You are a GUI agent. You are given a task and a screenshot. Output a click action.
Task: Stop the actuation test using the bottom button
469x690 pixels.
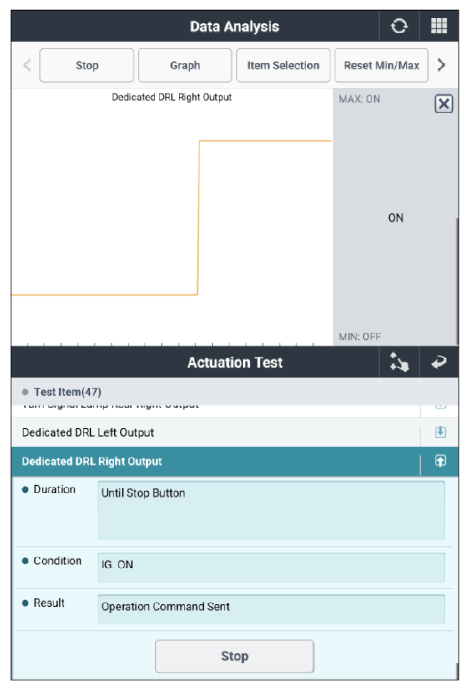click(x=234, y=656)
